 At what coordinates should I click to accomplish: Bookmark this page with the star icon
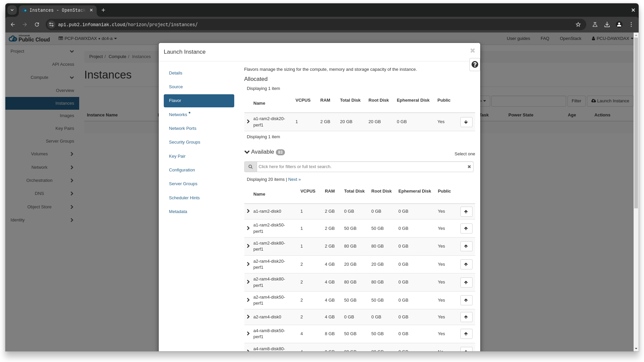578,24
